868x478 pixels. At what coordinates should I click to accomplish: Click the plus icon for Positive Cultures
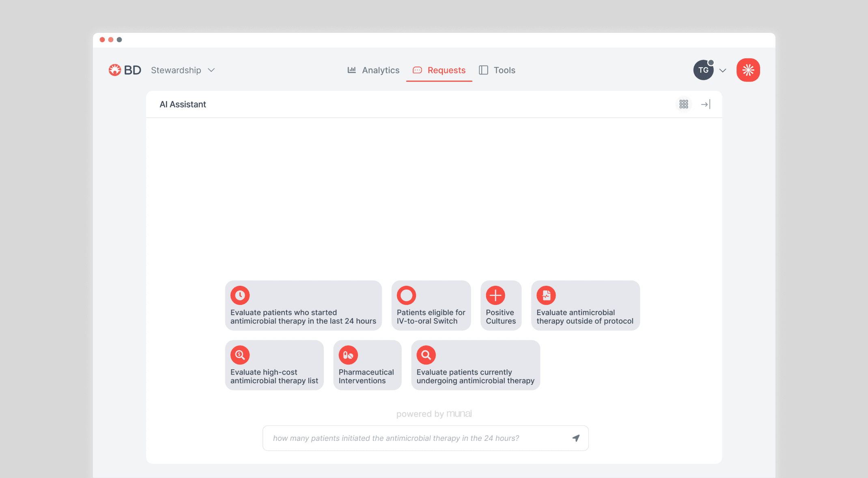tap(495, 295)
